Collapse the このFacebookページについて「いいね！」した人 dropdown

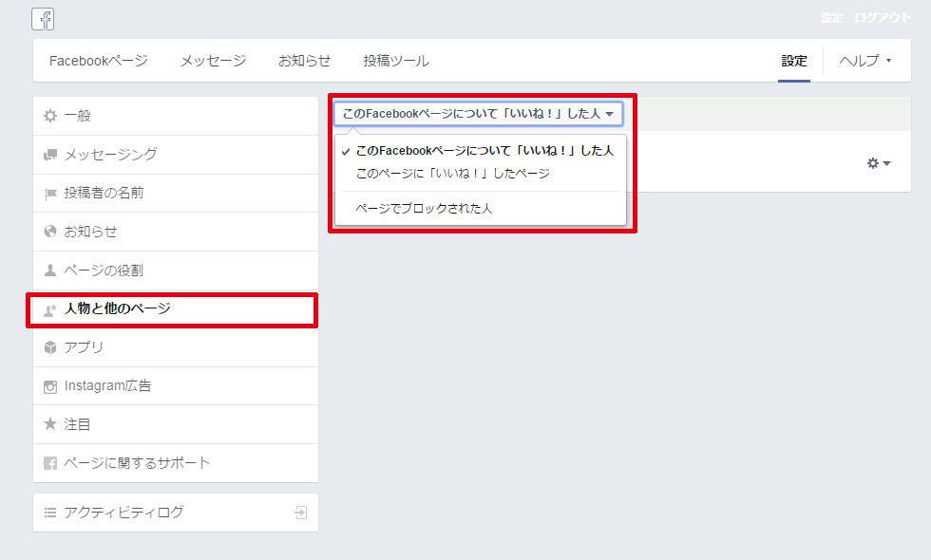pos(478,113)
